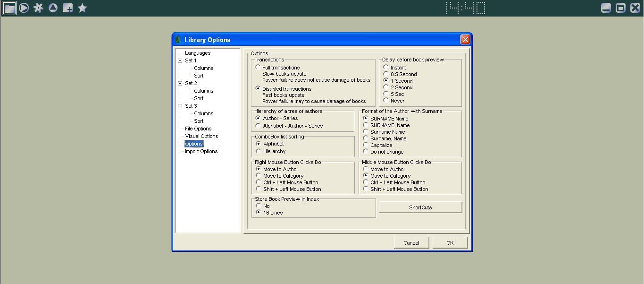Maximize the main application window
The width and height of the screenshot is (644, 284).
click(621, 8)
